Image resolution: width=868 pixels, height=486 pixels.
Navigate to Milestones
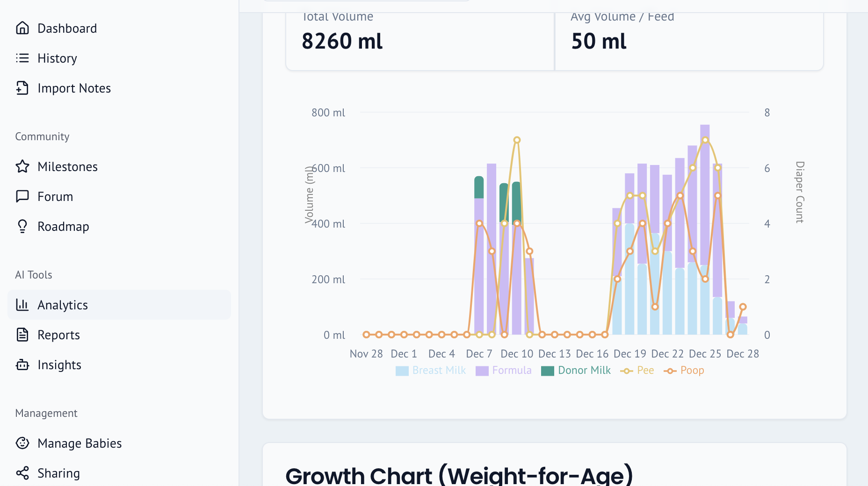[x=119, y=166]
